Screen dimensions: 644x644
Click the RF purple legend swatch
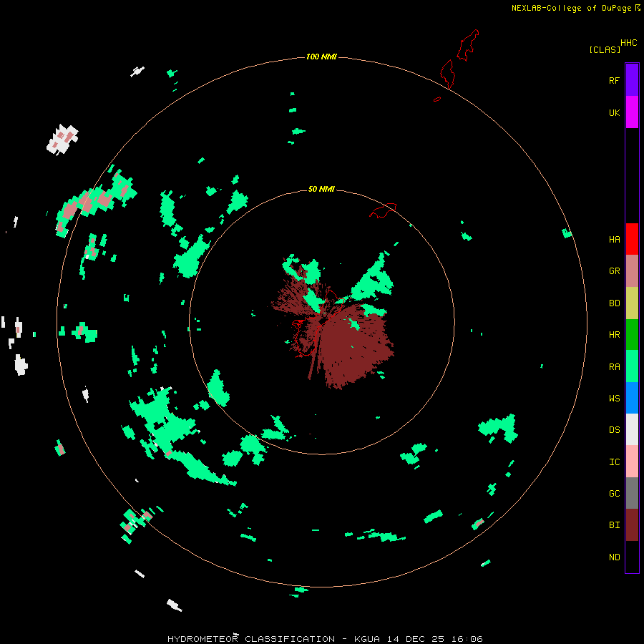[632, 80]
